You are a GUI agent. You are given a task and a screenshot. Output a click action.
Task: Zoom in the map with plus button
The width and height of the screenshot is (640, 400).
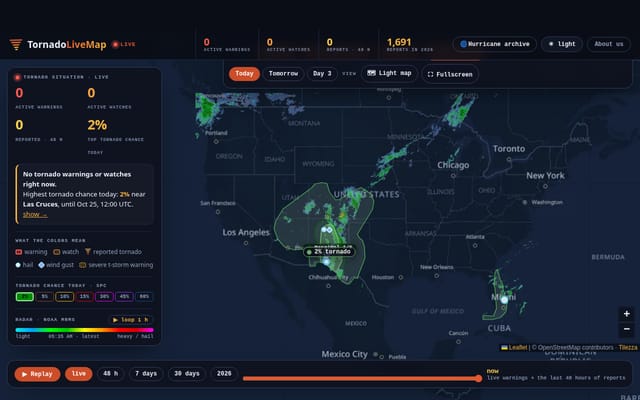[627, 314]
